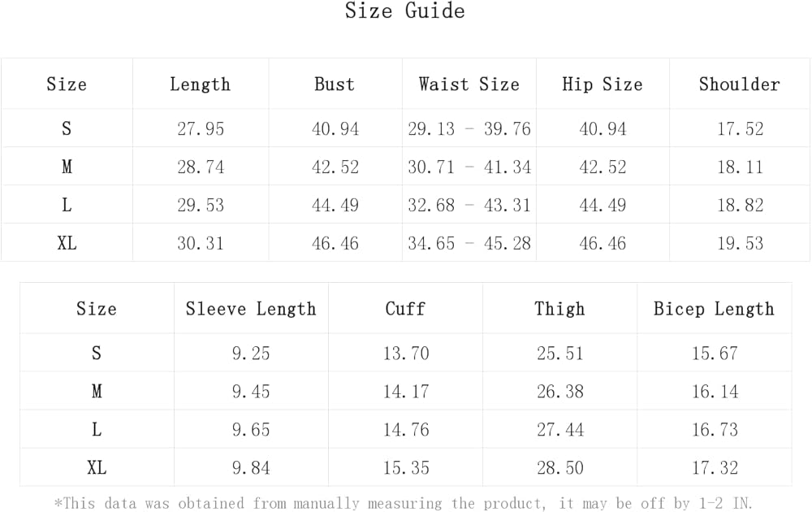Screen dimensions: 812x512
Task: Select the Length column header
Action: click(x=200, y=85)
